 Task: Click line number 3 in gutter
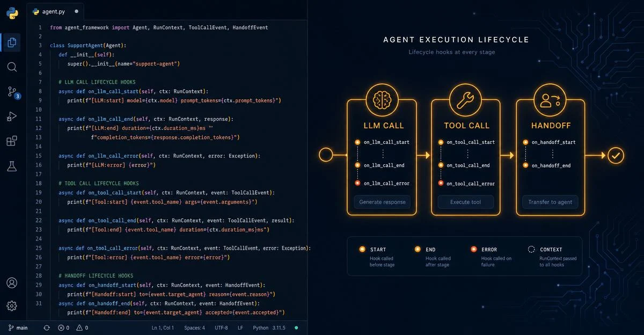pos(40,46)
